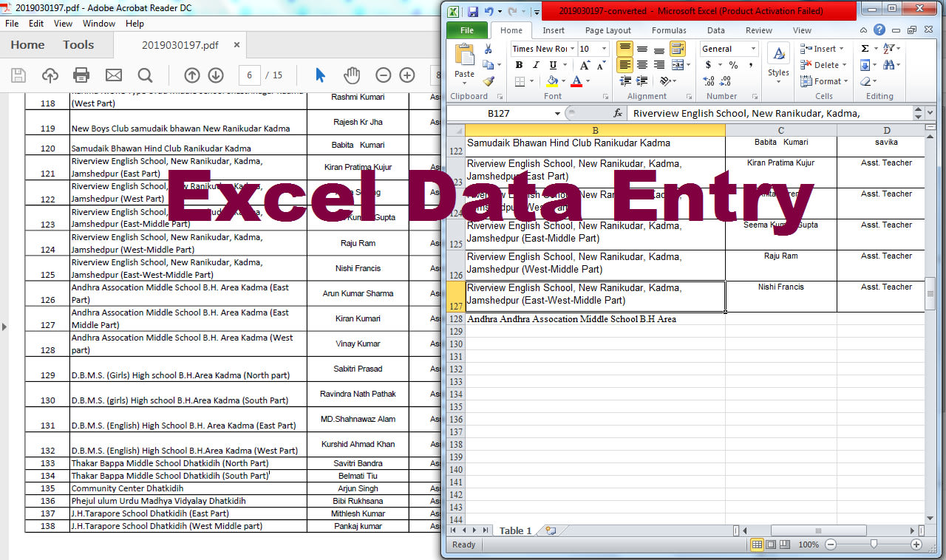
Task: Expand the General number format dropdown
Action: [x=753, y=49]
